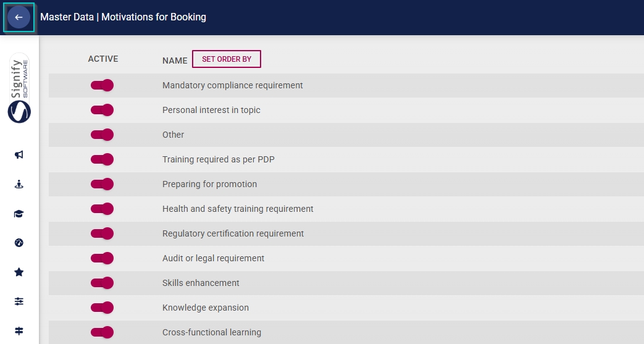Open the sliders settings sidebar icon
The width and height of the screenshot is (644, 344).
[x=19, y=301]
